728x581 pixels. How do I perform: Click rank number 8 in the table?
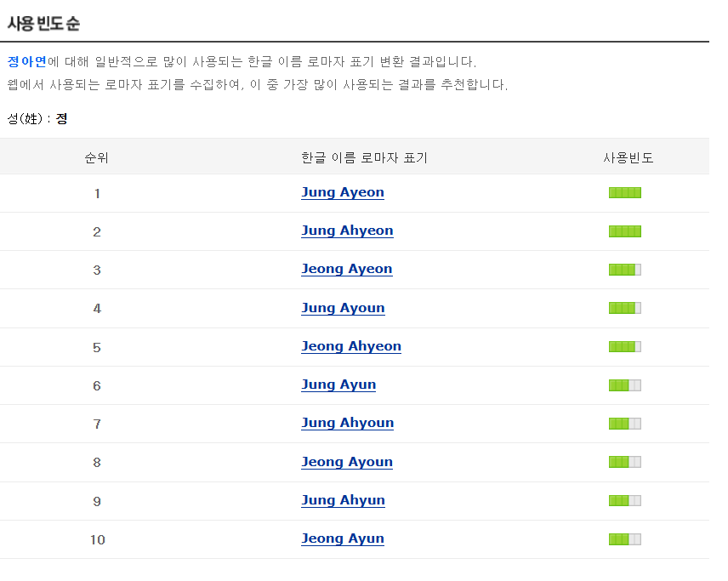point(97,463)
